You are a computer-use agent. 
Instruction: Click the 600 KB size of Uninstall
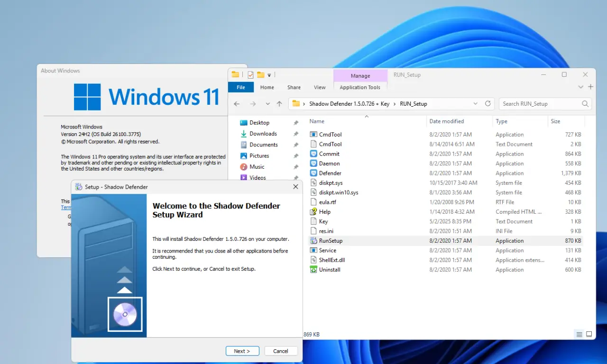[x=573, y=270]
